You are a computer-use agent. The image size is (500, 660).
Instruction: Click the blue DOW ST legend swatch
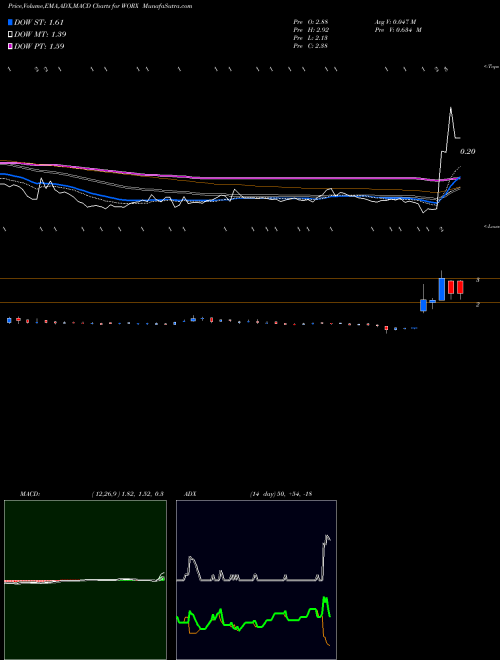click(11, 22)
